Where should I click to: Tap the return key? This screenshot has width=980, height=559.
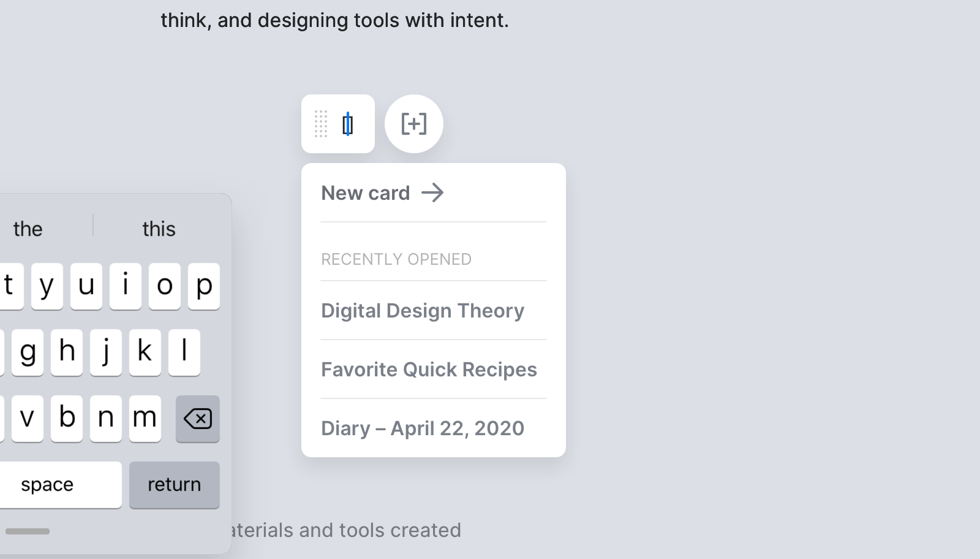174,485
